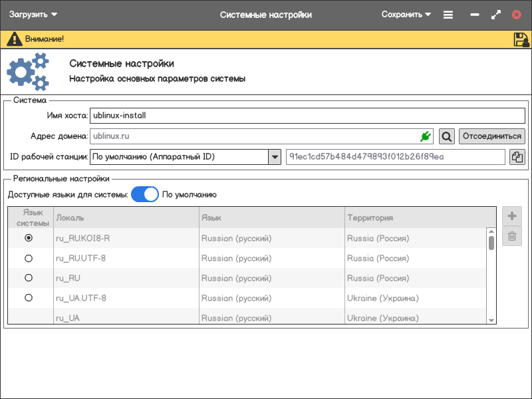This screenshot has width=532, height=399.
Task: Click the trash icon to delete locale
Action: pyautogui.click(x=512, y=236)
